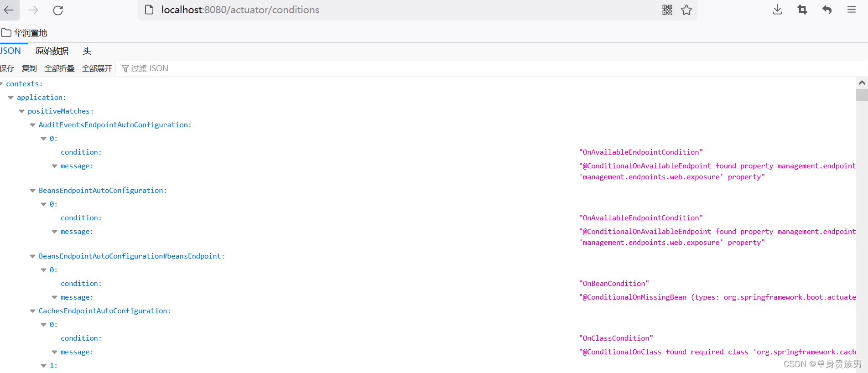Switch to the 原始数据 tab

[x=52, y=51]
